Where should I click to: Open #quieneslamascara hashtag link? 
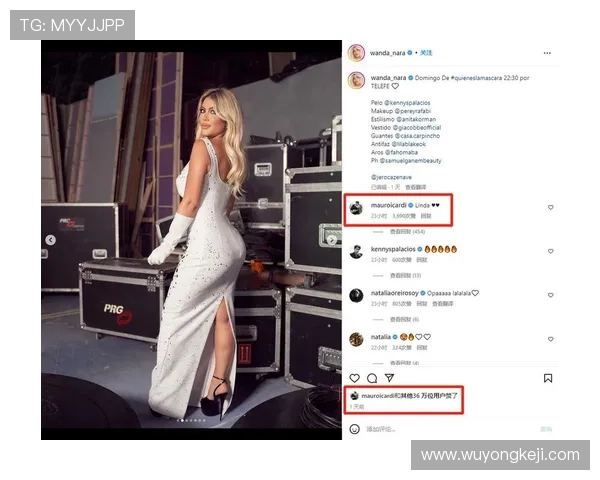click(476, 78)
